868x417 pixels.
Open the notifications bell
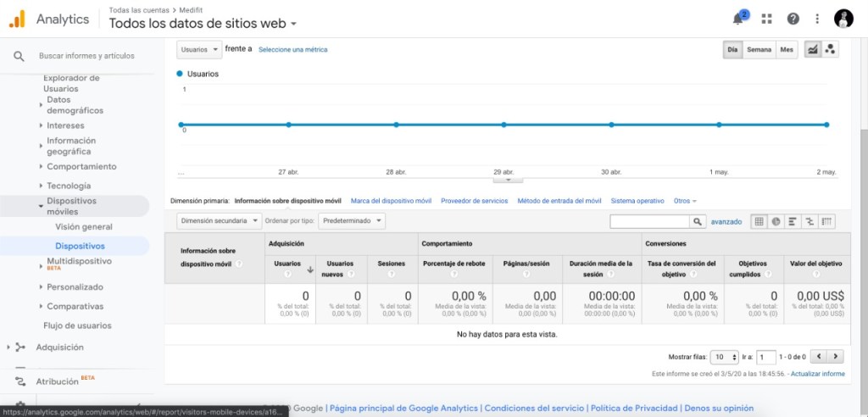[x=739, y=19]
